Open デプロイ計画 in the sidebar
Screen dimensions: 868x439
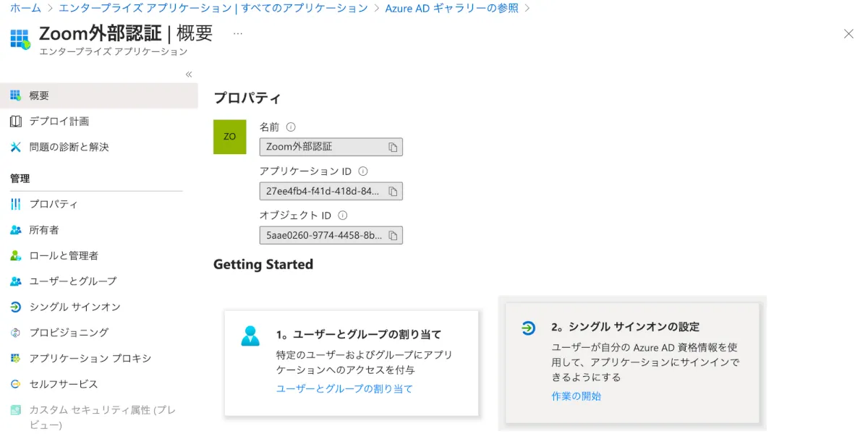tap(59, 121)
